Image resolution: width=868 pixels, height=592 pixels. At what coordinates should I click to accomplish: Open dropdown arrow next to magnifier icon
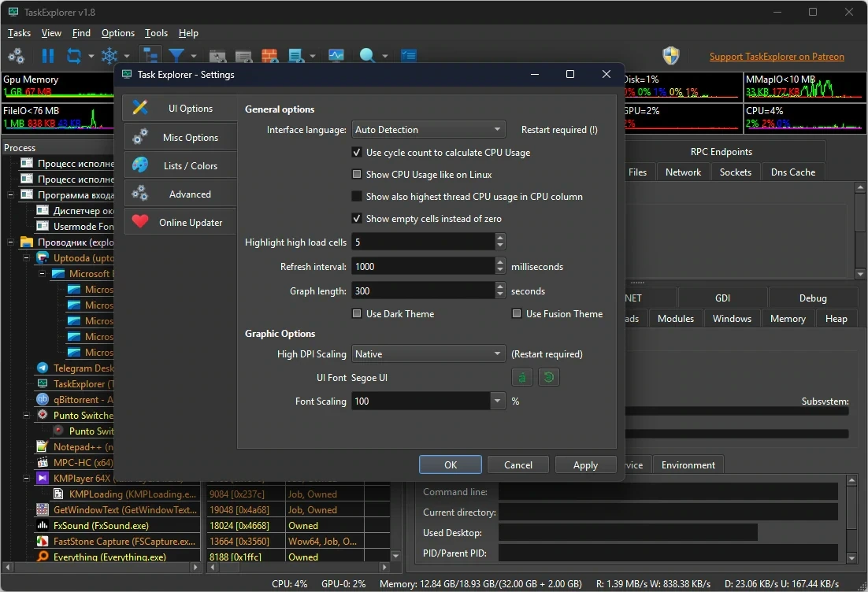(384, 56)
